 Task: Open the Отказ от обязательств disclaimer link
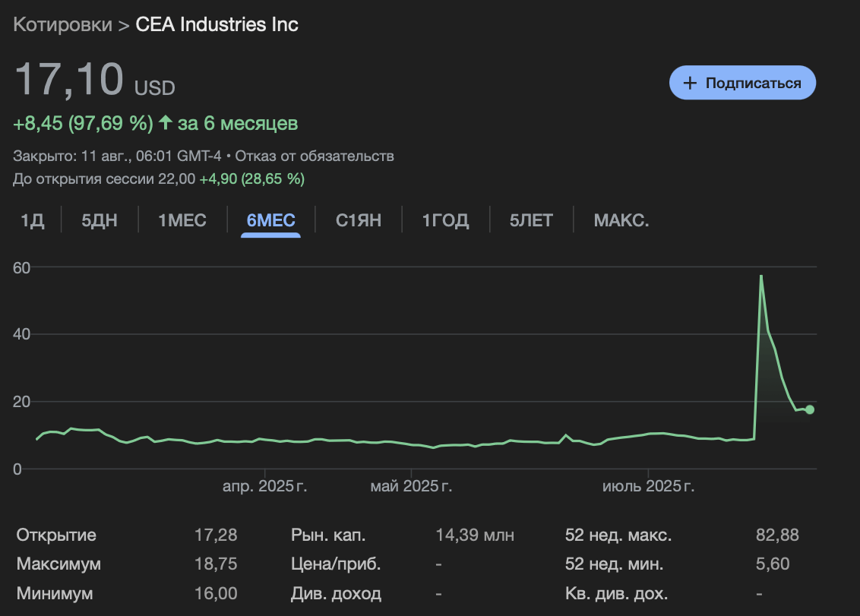(315, 156)
